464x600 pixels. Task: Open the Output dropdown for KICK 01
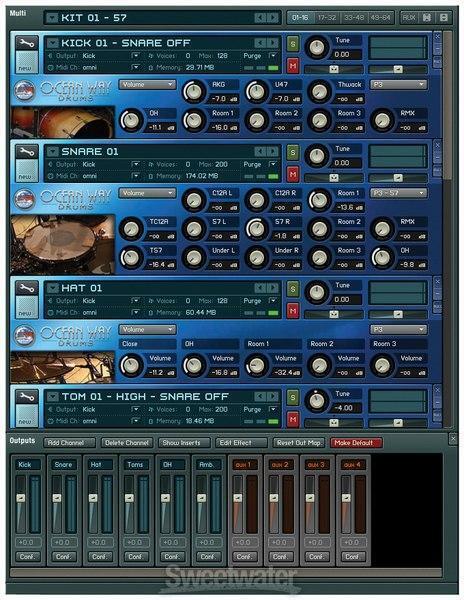[136, 56]
